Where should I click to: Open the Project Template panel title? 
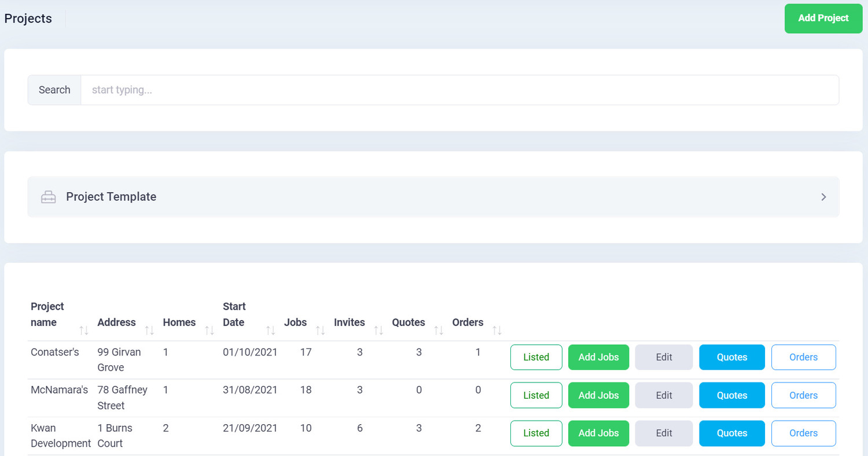111,197
